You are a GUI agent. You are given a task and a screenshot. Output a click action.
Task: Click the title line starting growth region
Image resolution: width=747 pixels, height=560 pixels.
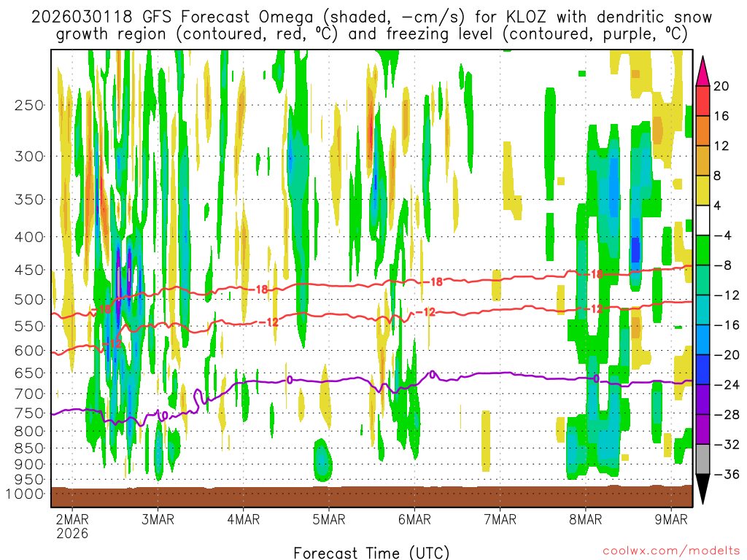pos(371,34)
